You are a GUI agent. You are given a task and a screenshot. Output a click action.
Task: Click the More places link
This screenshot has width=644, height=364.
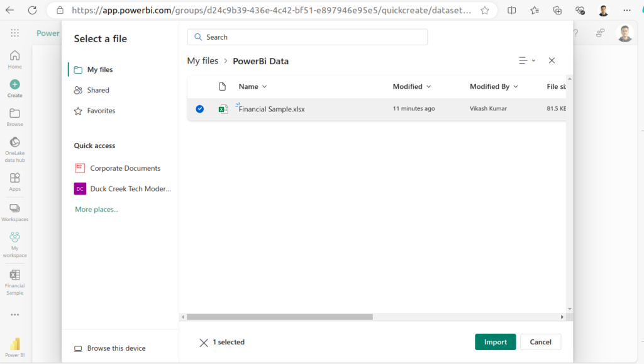(x=96, y=209)
